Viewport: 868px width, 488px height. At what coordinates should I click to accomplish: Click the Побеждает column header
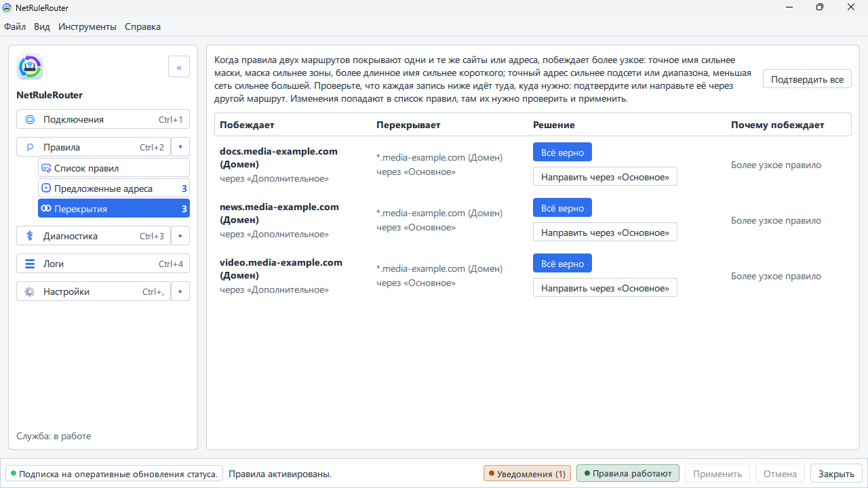coord(247,125)
